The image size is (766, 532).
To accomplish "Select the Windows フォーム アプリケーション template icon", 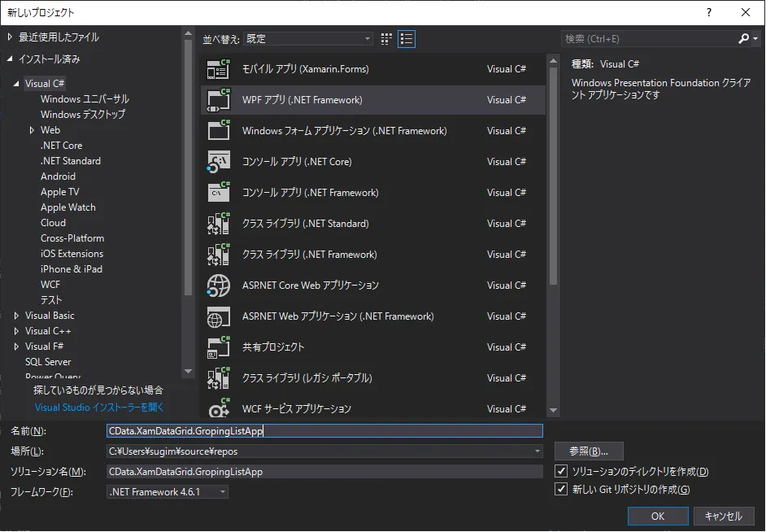I will 218,130.
